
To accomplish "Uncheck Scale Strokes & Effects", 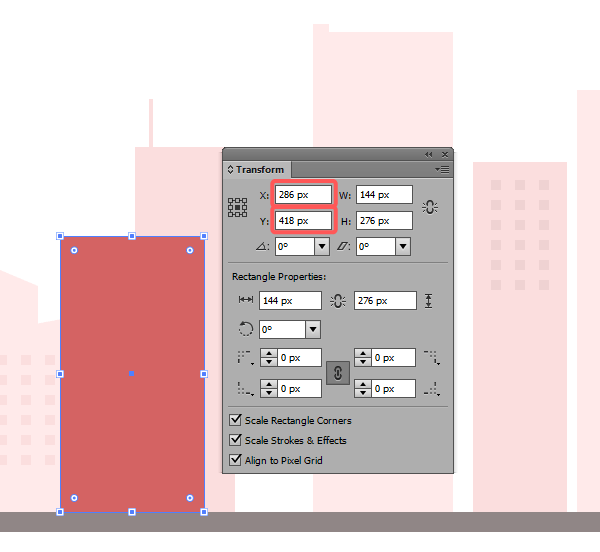I will pos(235,440).
